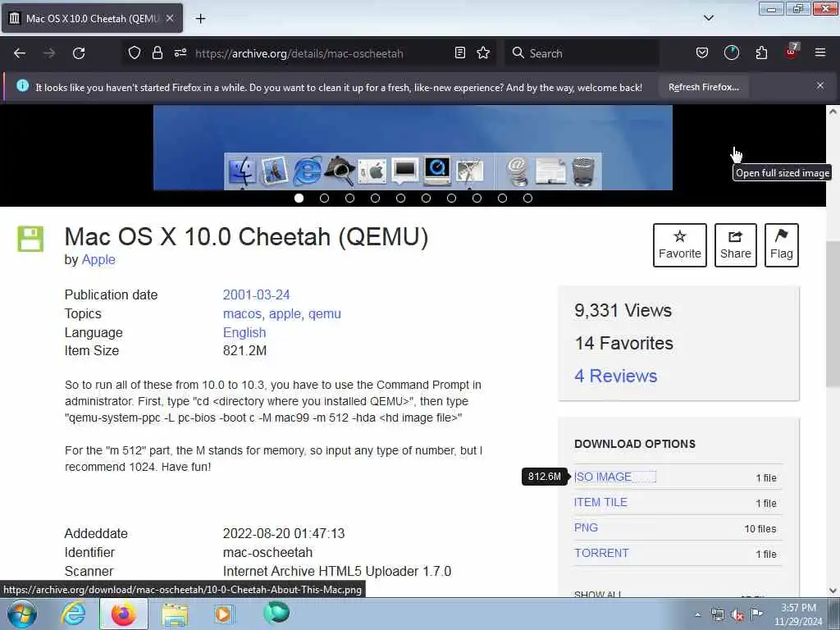Select the fifth carousel dot
This screenshot has width=840, height=630.
click(400, 199)
